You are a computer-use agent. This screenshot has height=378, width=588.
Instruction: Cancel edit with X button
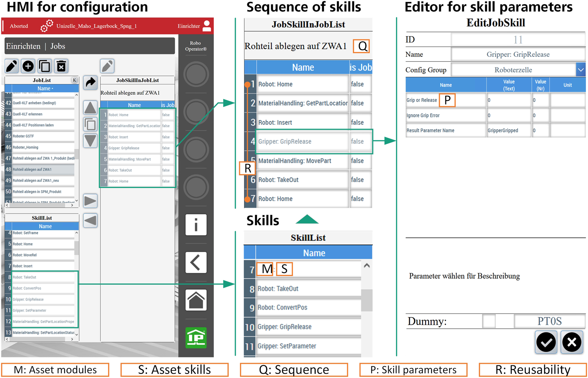(572, 342)
